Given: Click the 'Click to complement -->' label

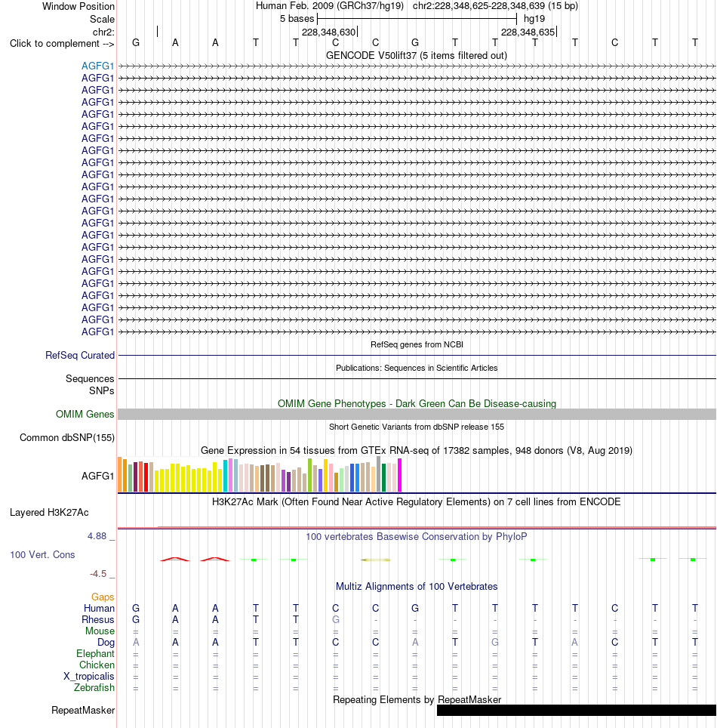Looking at the screenshot, I should (62, 43).
